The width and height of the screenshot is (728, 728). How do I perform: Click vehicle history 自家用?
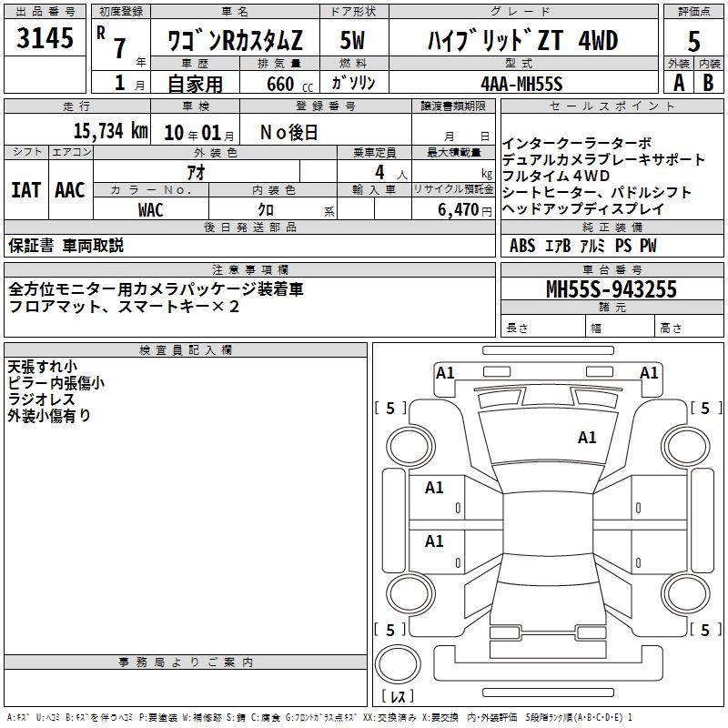coord(195,84)
